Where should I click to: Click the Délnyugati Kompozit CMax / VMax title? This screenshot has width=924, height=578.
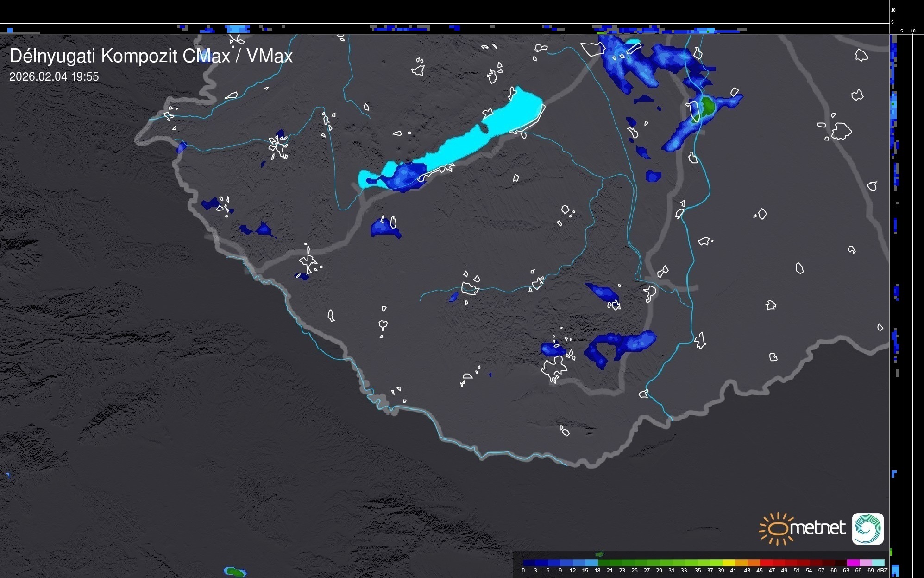tap(151, 56)
